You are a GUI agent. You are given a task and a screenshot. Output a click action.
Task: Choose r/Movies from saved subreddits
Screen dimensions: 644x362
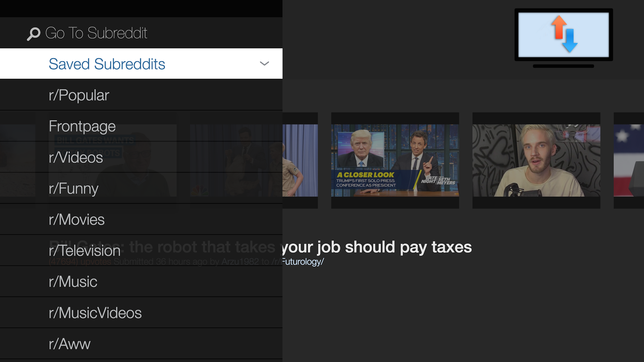coord(76,220)
